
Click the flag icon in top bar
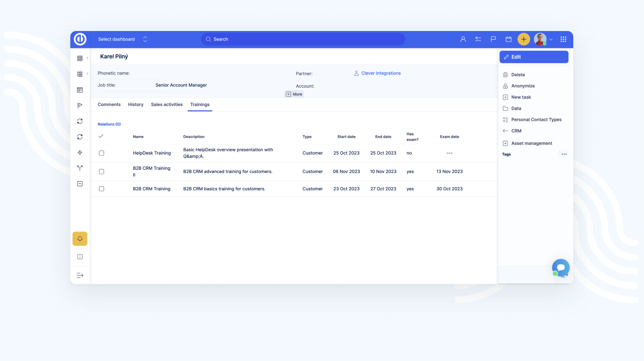(x=493, y=39)
